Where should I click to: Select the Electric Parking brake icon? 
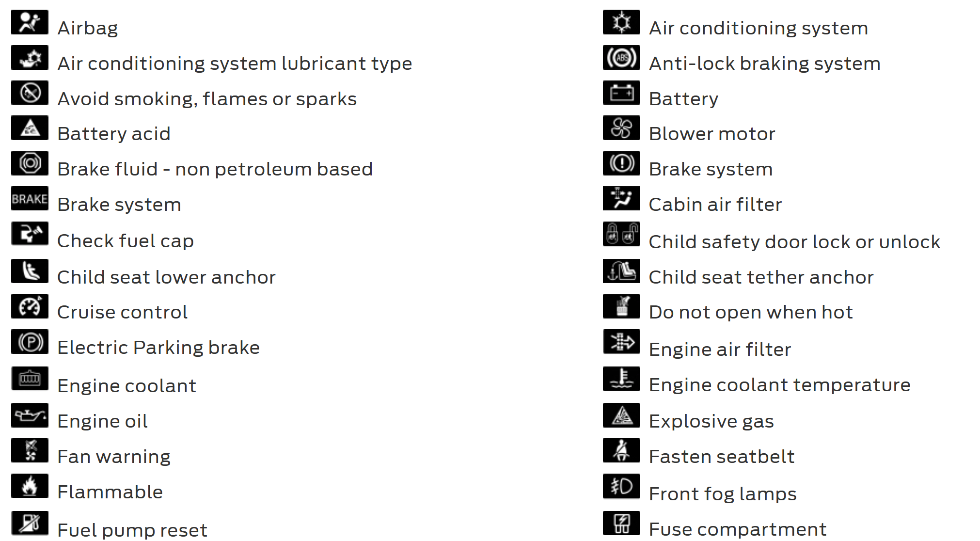(x=30, y=342)
